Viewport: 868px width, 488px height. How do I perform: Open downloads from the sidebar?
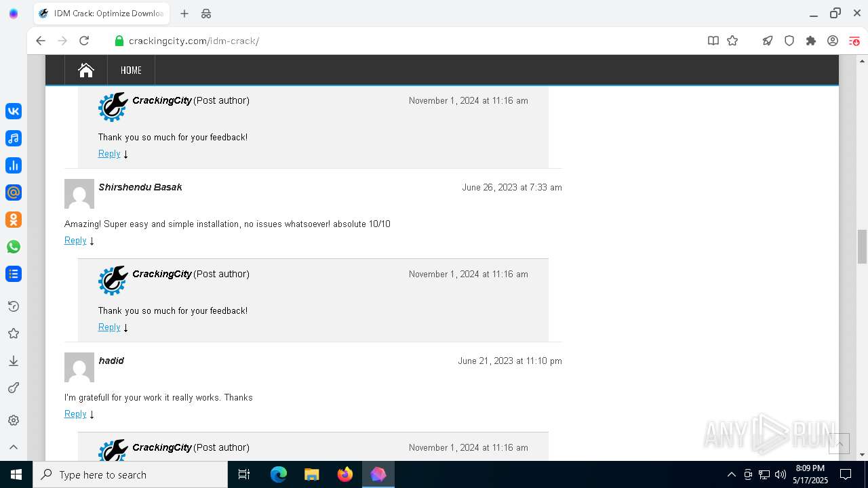tap(14, 361)
